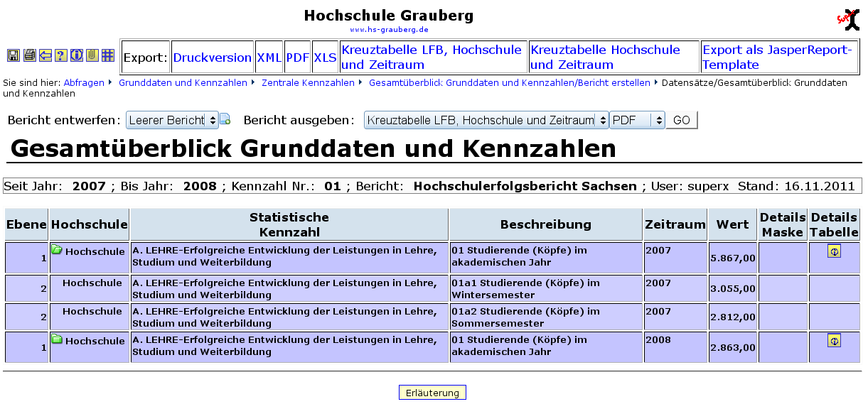Click the Details Tabelle column header
Image resolution: width=868 pixels, height=404 pixels.
(x=834, y=224)
